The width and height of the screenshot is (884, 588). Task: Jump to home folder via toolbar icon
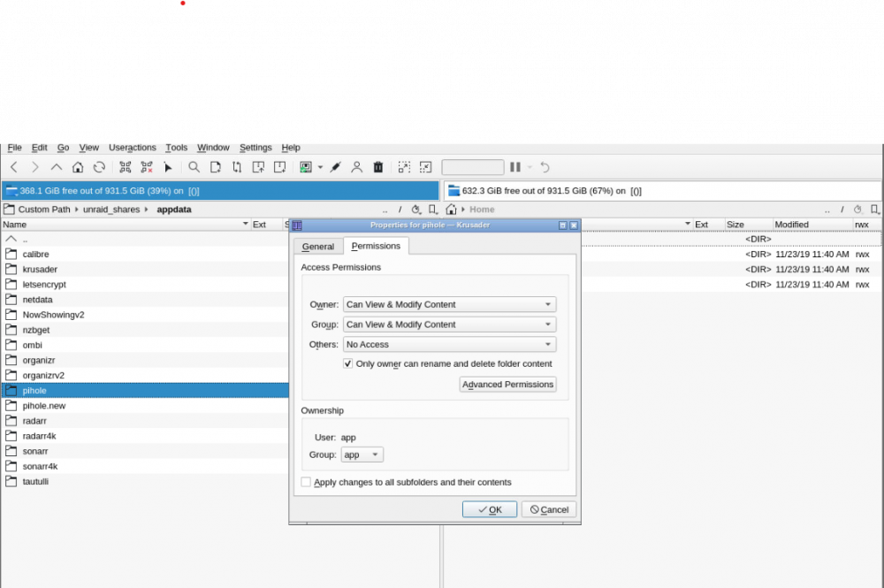click(78, 167)
